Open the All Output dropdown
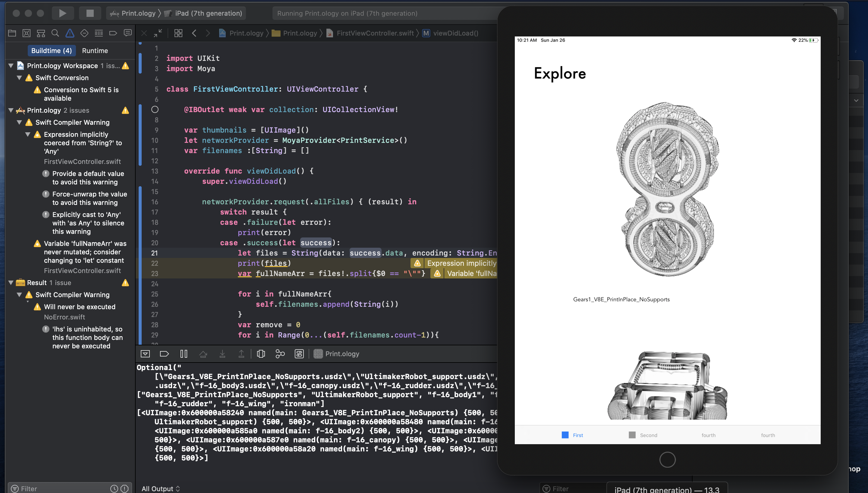This screenshot has height=493, width=868. [160, 488]
